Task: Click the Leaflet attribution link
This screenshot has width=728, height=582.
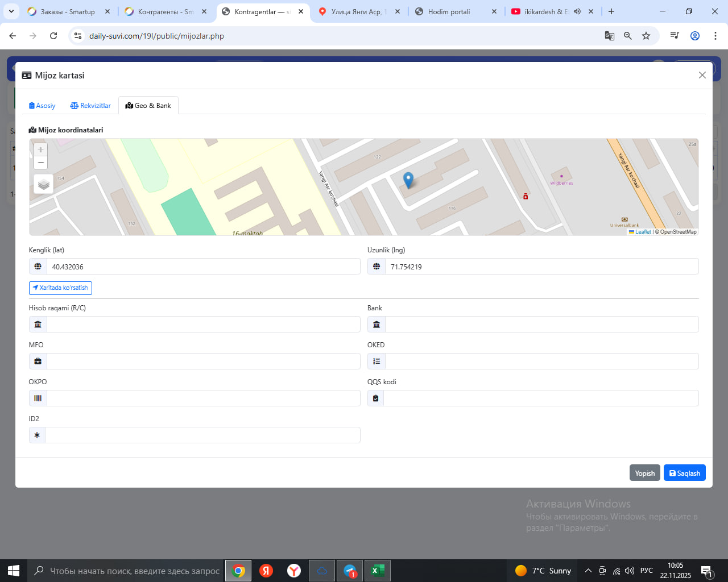Action: click(x=643, y=232)
